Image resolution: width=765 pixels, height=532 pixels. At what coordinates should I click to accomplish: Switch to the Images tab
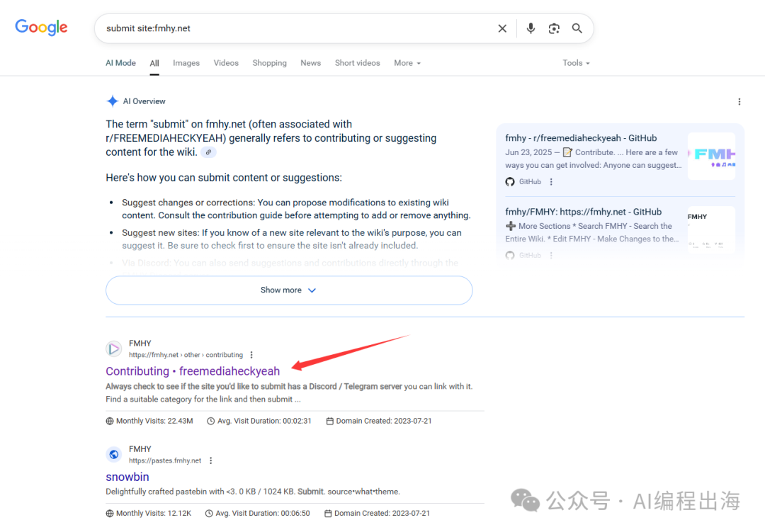click(x=186, y=63)
